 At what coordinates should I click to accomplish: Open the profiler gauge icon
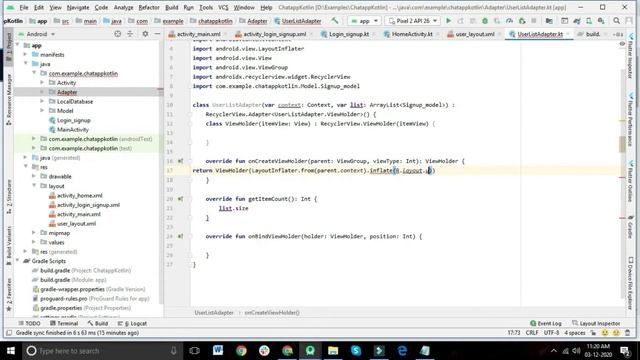click(x=509, y=20)
